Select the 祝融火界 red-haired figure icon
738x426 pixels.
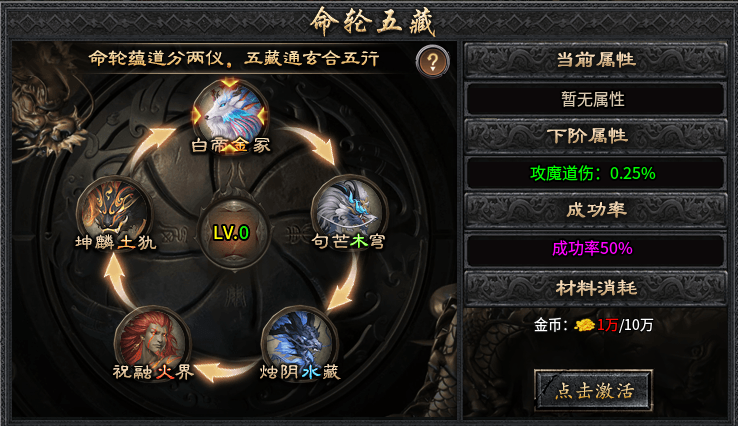point(153,343)
